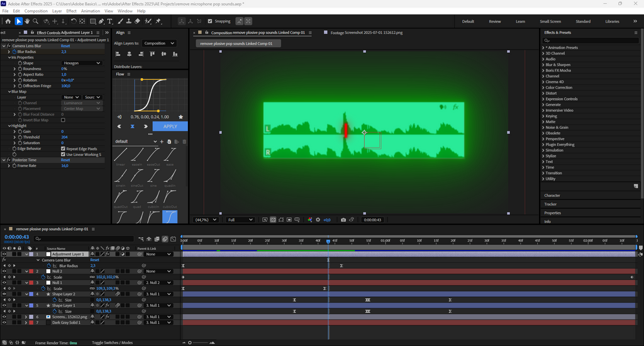Select the Zoom magnifier tool
644x346 pixels.
point(36,21)
